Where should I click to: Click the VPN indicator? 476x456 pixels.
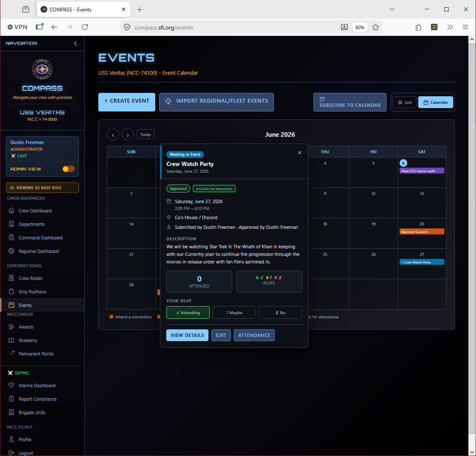coord(18,27)
